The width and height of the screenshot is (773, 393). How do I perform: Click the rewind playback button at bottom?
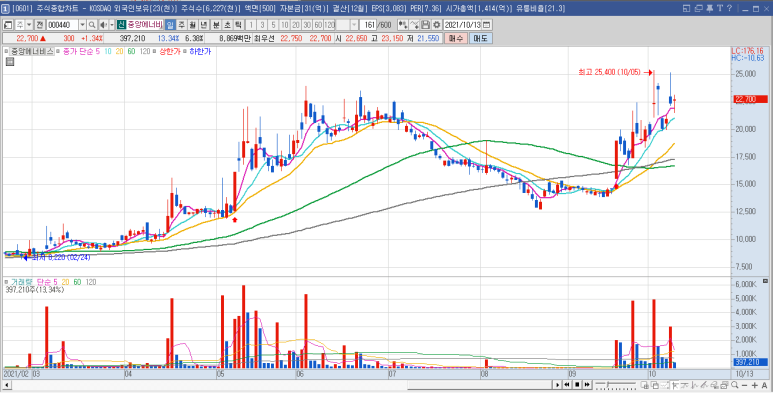pyautogui.click(x=566, y=385)
